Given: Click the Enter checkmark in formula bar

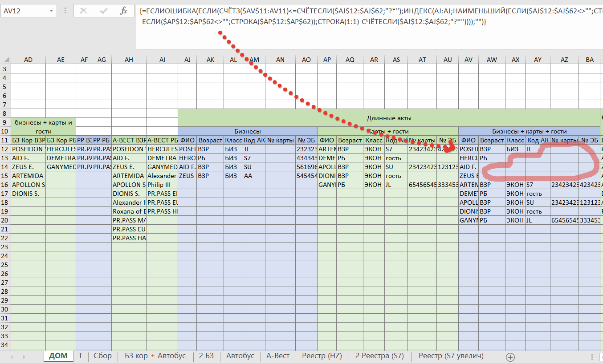Looking at the screenshot, I should pos(104,11).
